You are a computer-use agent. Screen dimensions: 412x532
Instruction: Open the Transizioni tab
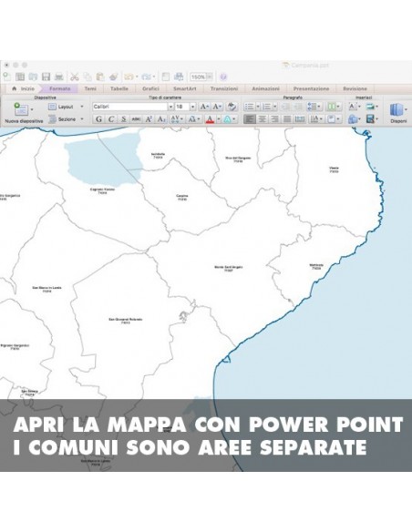pyautogui.click(x=223, y=89)
